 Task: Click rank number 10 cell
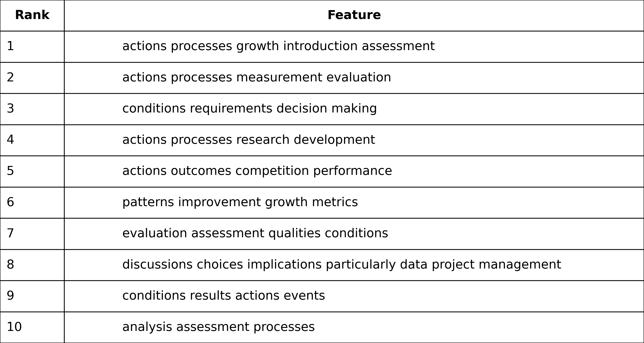click(x=14, y=327)
